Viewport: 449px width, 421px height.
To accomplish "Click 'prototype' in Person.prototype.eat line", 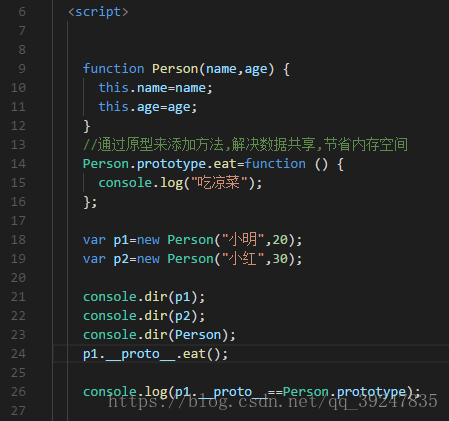I will (x=171, y=164).
